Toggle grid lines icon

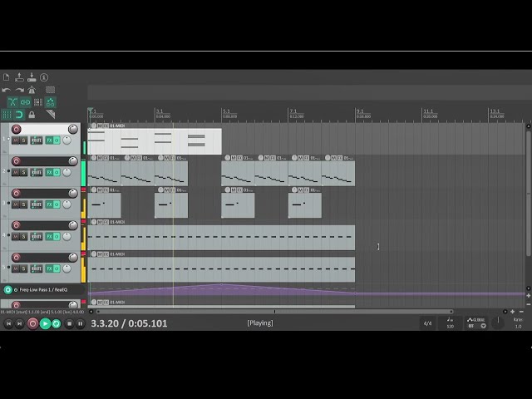click(x=7, y=115)
